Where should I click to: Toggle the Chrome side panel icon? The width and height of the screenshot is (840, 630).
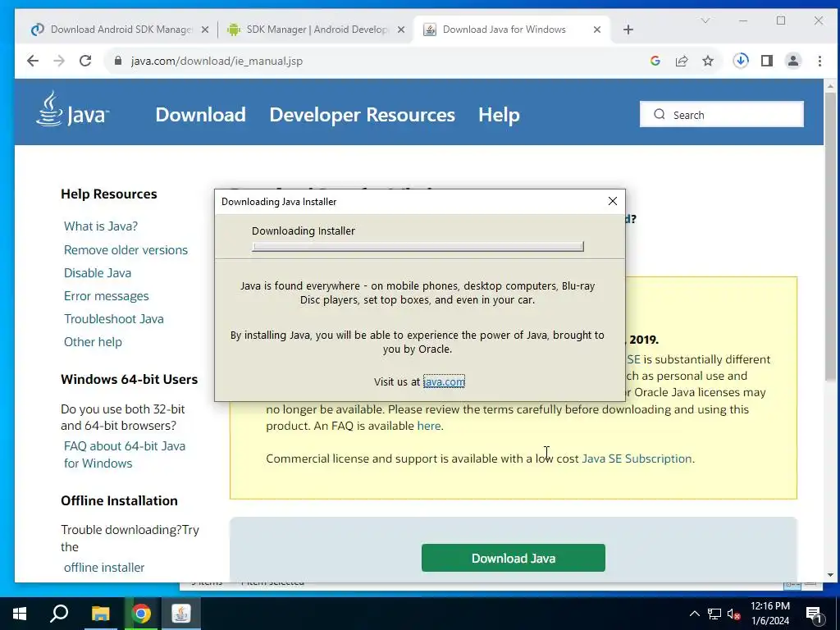pos(767,61)
